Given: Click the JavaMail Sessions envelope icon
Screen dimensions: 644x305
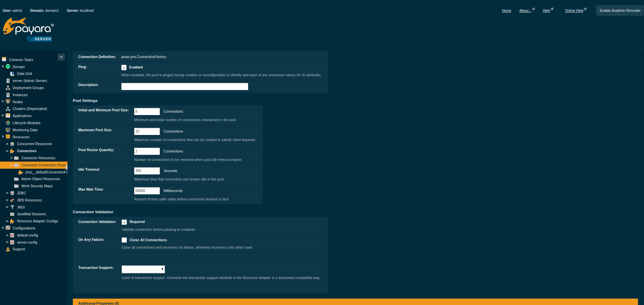Looking at the screenshot, I should coord(12,214).
